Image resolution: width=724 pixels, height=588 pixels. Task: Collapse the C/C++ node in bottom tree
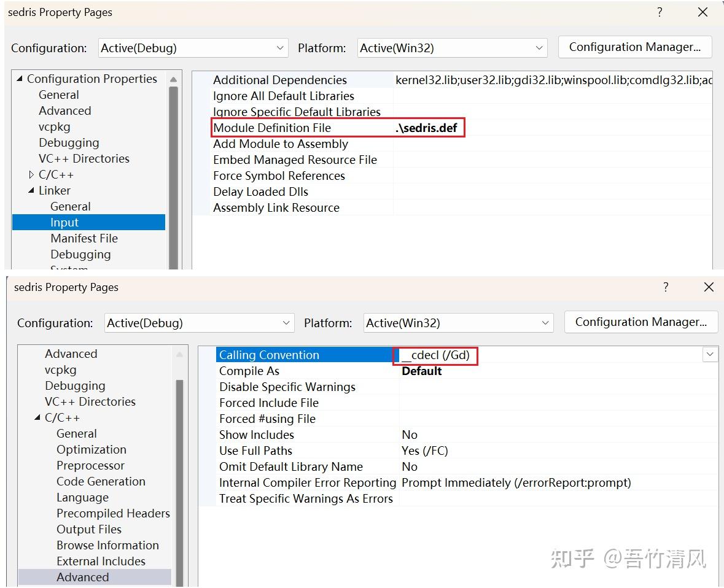point(37,418)
